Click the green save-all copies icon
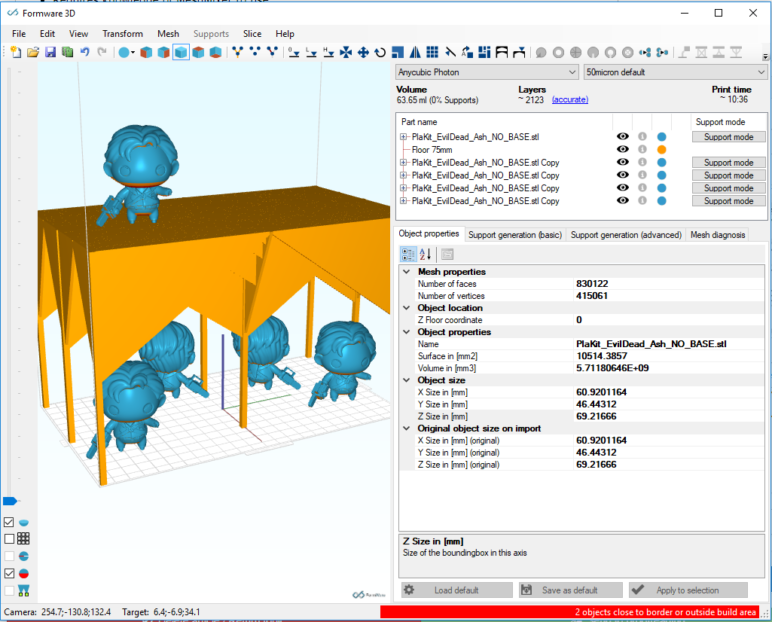 (x=67, y=52)
